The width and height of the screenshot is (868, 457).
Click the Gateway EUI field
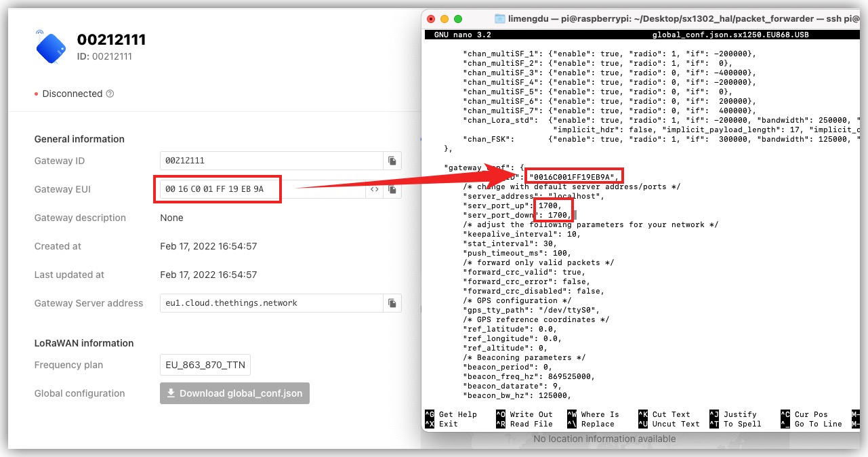[x=263, y=190]
